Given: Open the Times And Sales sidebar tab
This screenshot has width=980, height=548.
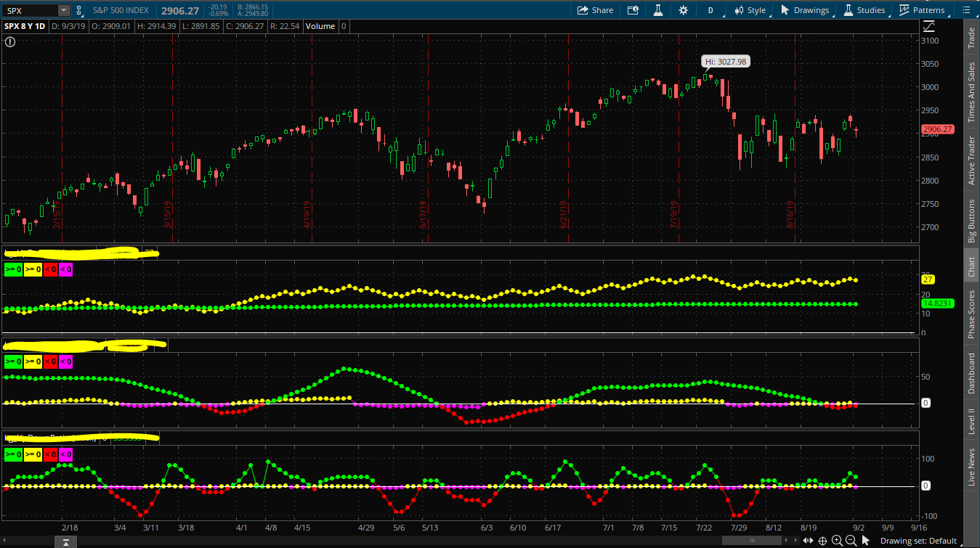Looking at the screenshot, I should (x=971, y=91).
